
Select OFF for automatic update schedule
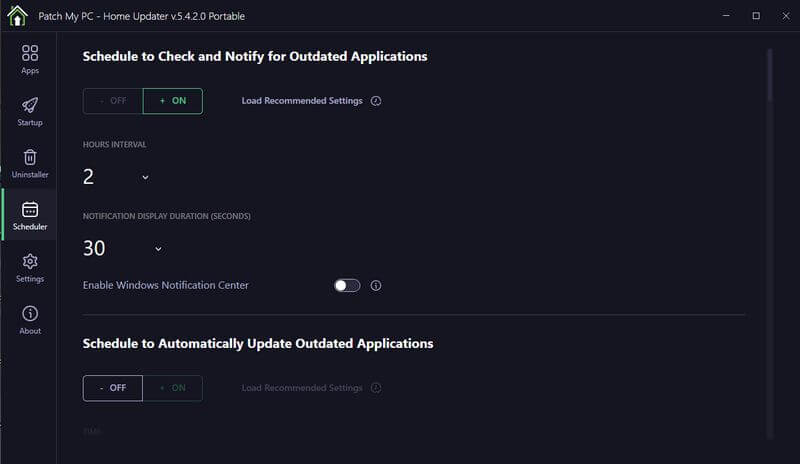point(113,388)
